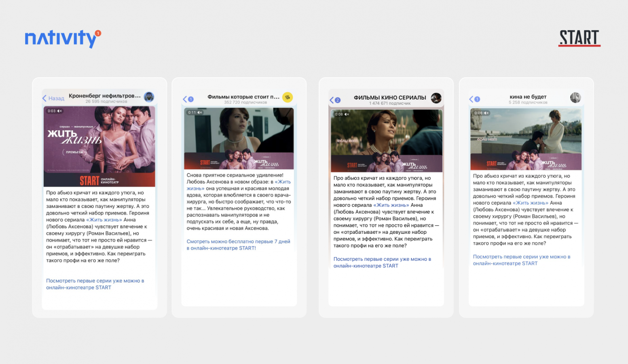The width and height of the screenshot is (628, 364).
Task: Click the START logo at top right
Action: tap(579, 38)
